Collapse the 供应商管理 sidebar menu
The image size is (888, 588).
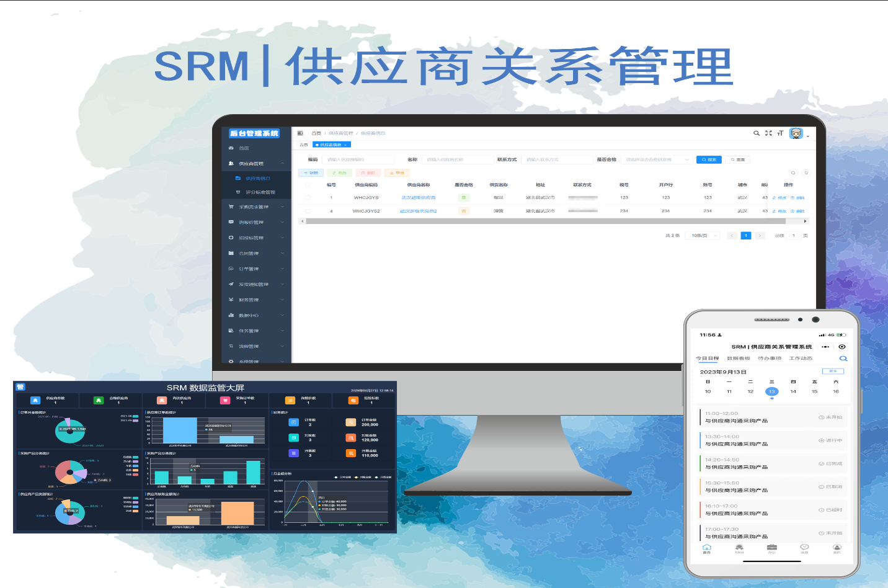click(x=256, y=164)
